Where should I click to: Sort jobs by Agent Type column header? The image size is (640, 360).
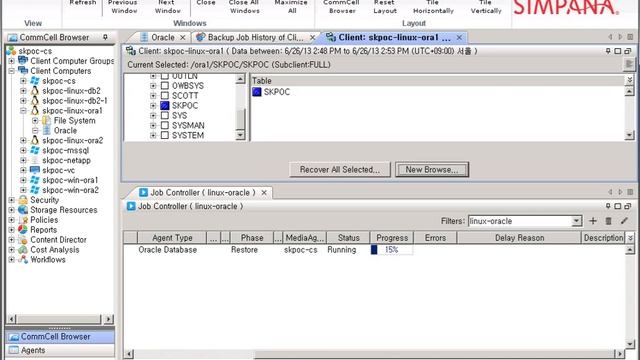172,238
